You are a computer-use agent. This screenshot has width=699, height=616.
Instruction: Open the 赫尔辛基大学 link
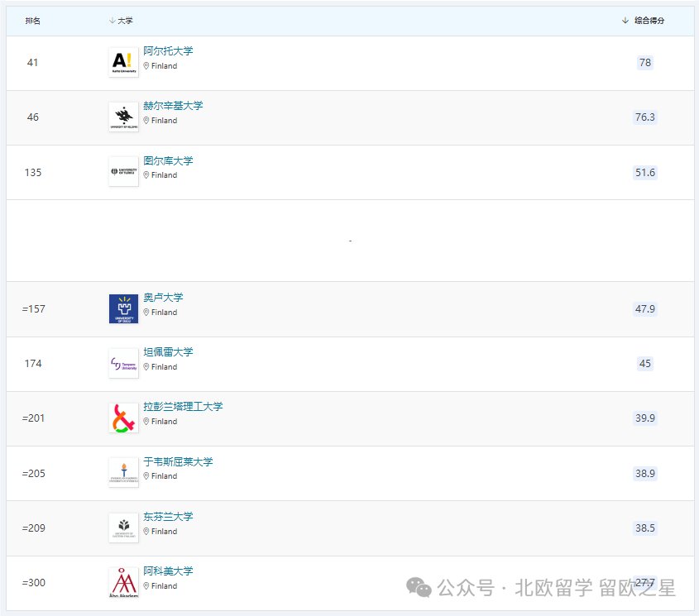[x=173, y=106]
